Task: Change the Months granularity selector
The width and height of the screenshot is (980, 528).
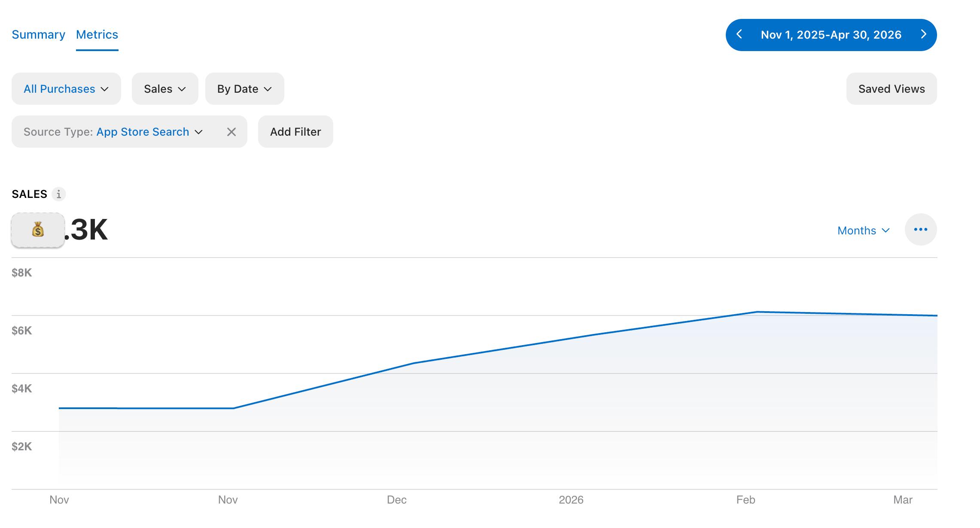Action: (x=864, y=231)
